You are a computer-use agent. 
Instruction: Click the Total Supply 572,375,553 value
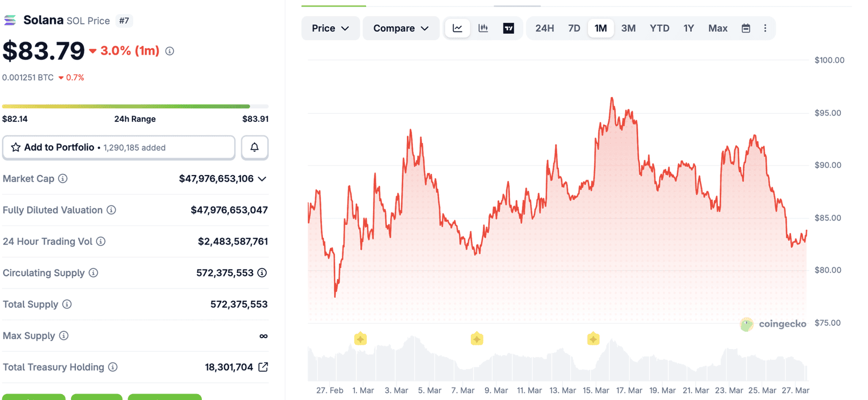click(239, 304)
